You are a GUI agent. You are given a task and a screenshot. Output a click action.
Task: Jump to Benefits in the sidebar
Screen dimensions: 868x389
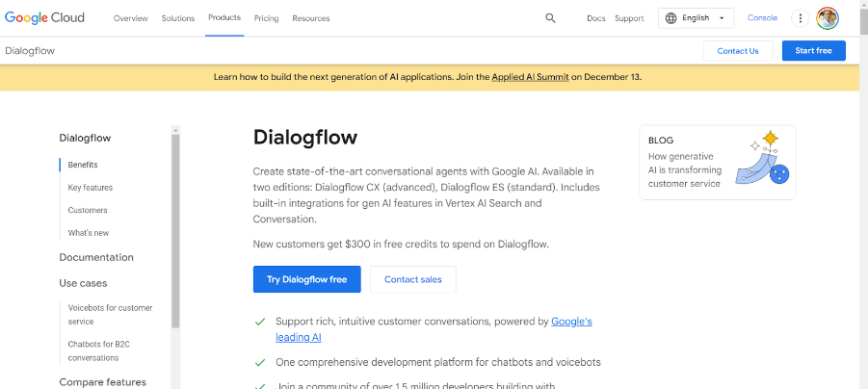(x=83, y=165)
